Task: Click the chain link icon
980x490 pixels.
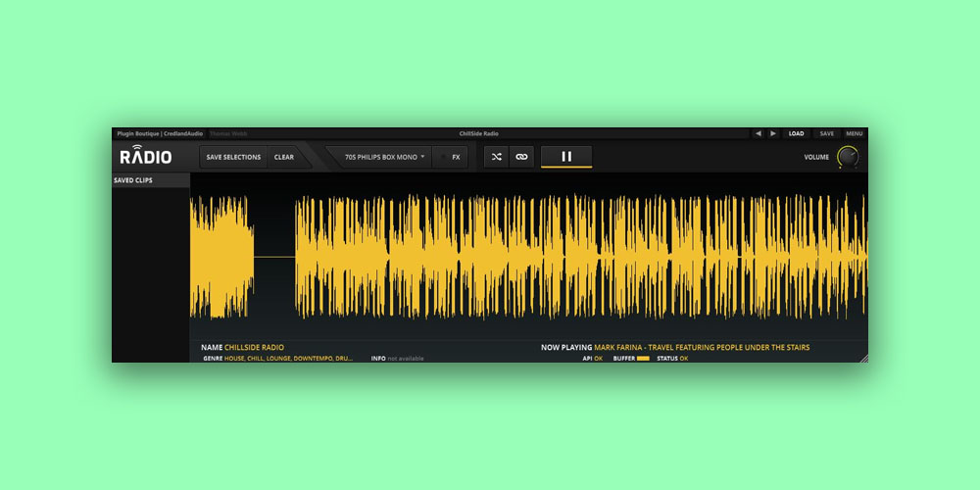Action: (x=521, y=157)
